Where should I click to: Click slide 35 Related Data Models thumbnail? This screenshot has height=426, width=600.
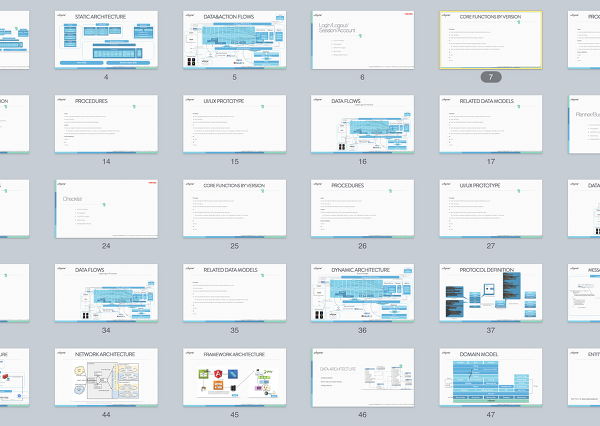click(x=234, y=293)
